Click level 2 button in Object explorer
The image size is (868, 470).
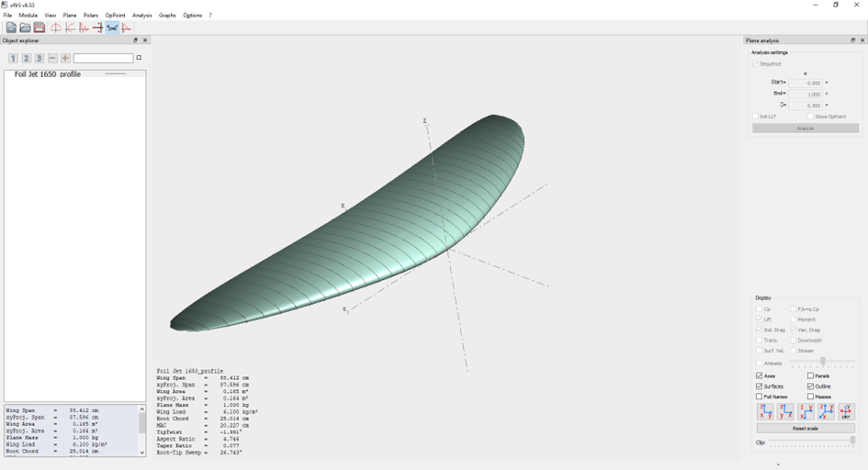pyautogui.click(x=27, y=59)
